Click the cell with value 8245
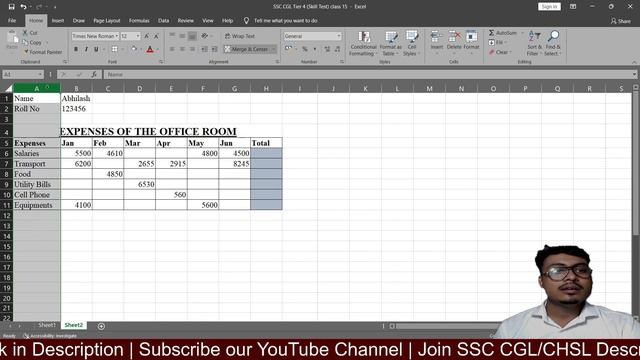Image resolution: width=640 pixels, height=360 pixels. 234,164
